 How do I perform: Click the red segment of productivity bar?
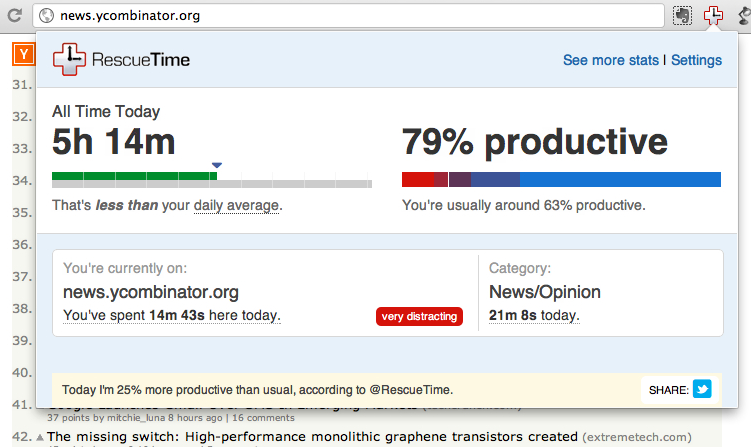point(424,180)
